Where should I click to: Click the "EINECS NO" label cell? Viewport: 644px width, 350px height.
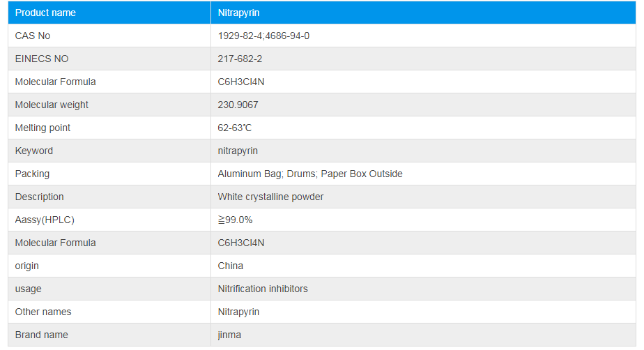(42, 59)
